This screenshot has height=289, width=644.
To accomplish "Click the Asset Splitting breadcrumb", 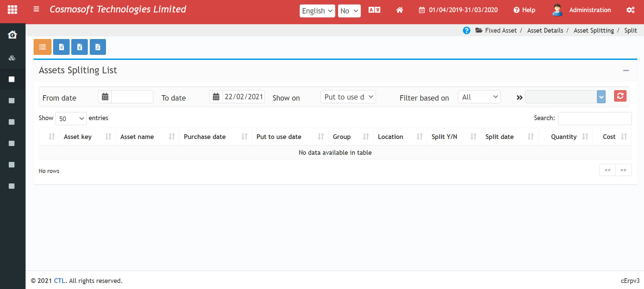I will [594, 31].
